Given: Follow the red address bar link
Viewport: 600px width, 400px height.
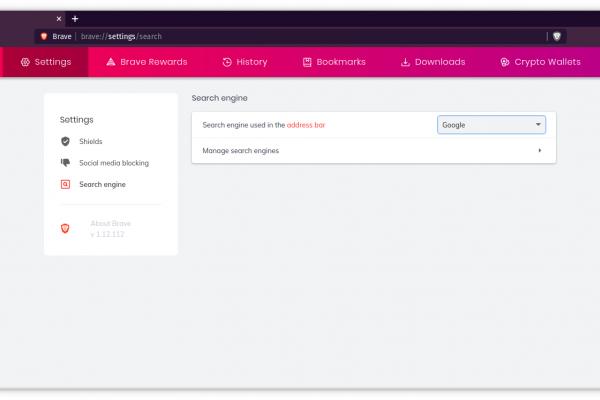Looking at the screenshot, I should (306, 125).
